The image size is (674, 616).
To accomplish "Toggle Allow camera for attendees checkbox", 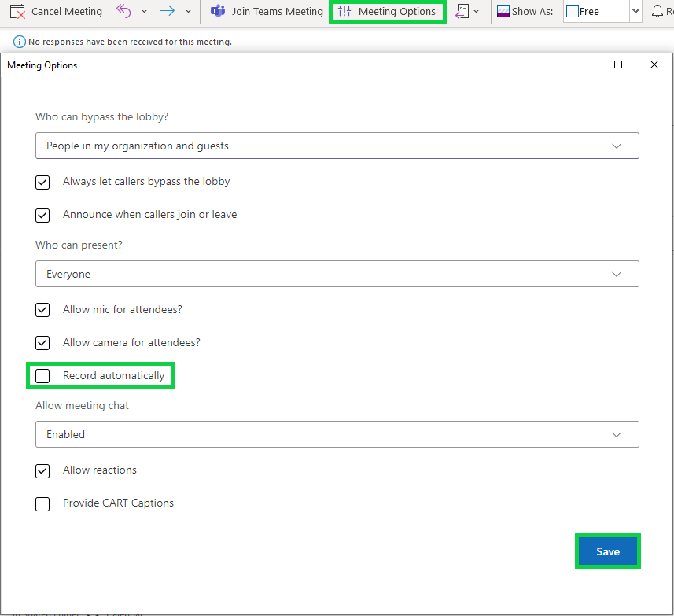I will coord(42,343).
